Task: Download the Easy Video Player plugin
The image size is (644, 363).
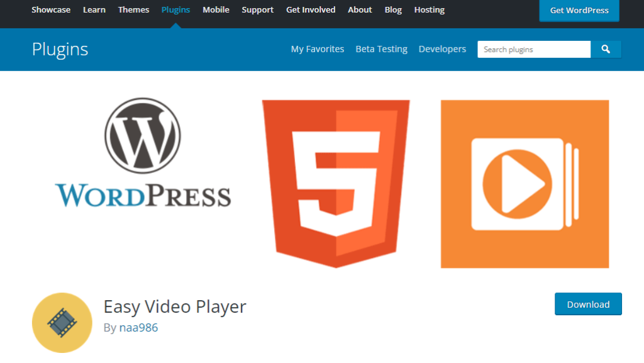Action: [588, 304]
